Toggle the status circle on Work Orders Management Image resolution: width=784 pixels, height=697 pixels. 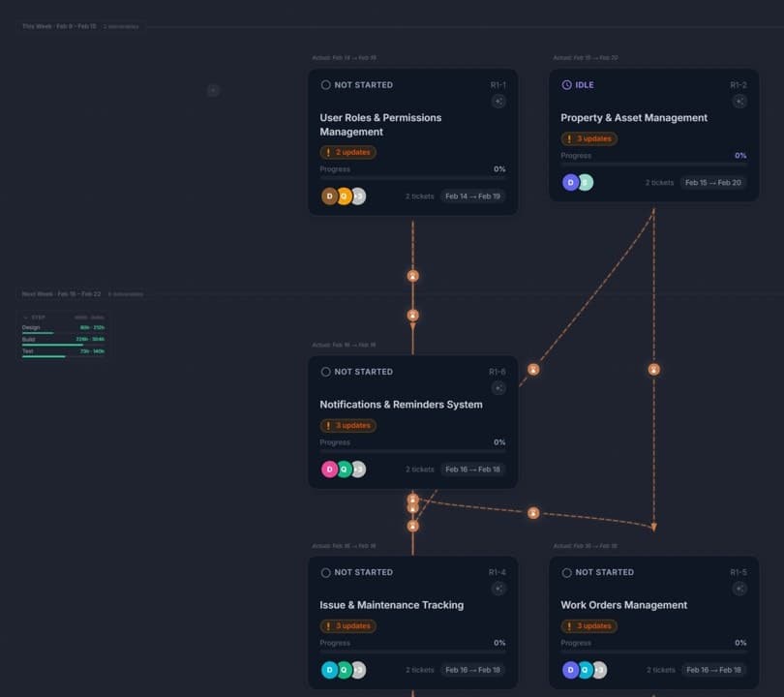coord(566,572)
